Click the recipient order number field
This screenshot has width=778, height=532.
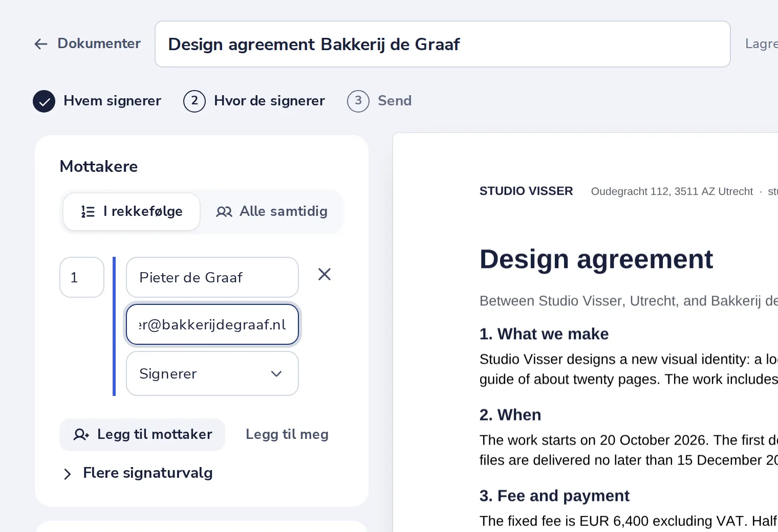pyautogui.click(x=82, y=277)
